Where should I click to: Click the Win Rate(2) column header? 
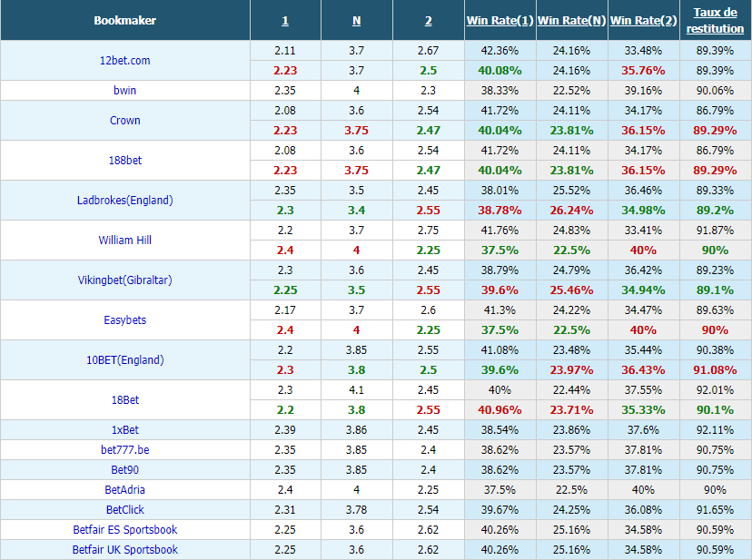pyautogui.click(x=644, y=21)
